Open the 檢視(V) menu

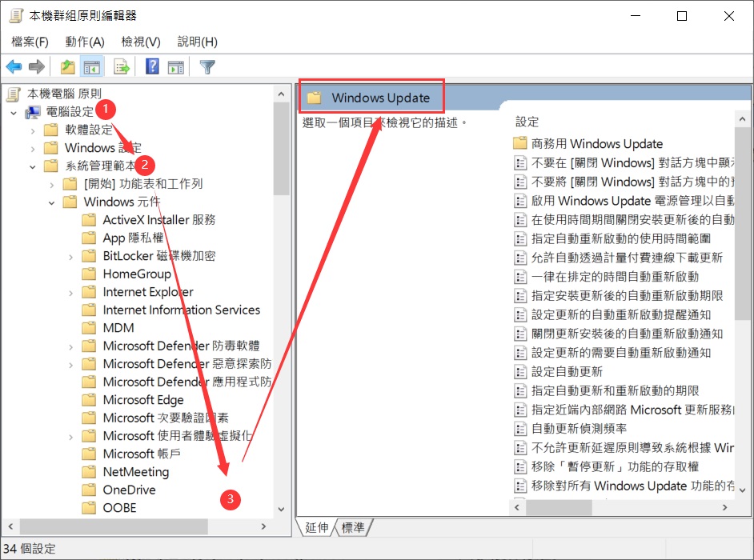click(x=141, y=42)
